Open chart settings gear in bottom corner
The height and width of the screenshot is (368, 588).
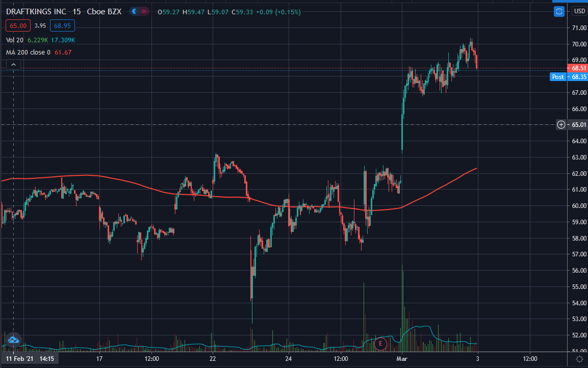tap(579, 359)
